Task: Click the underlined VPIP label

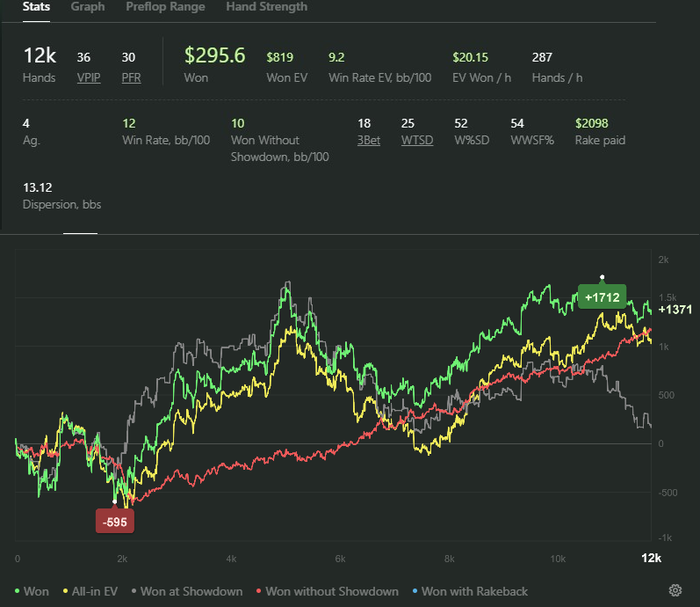Action: click(89, 78)
